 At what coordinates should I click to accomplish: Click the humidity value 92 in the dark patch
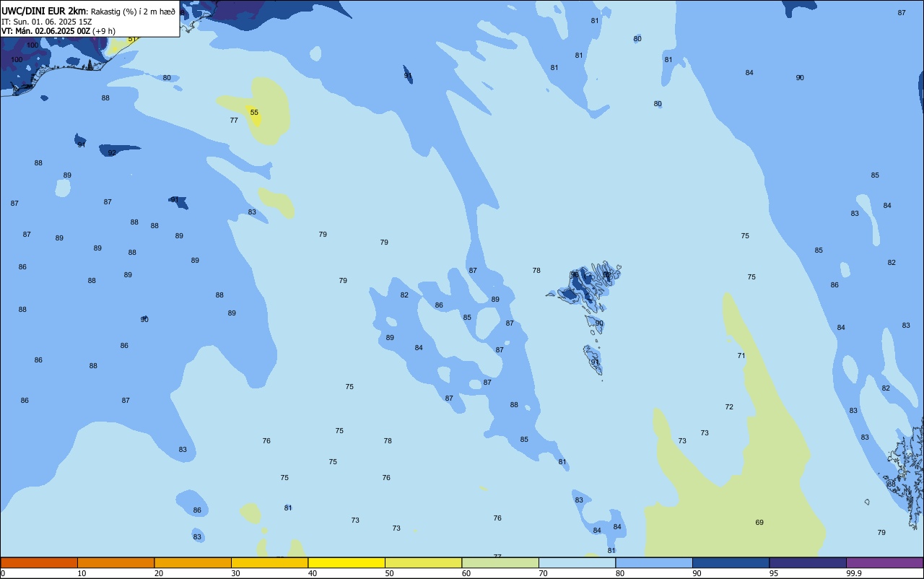click(x=112, y=152)
